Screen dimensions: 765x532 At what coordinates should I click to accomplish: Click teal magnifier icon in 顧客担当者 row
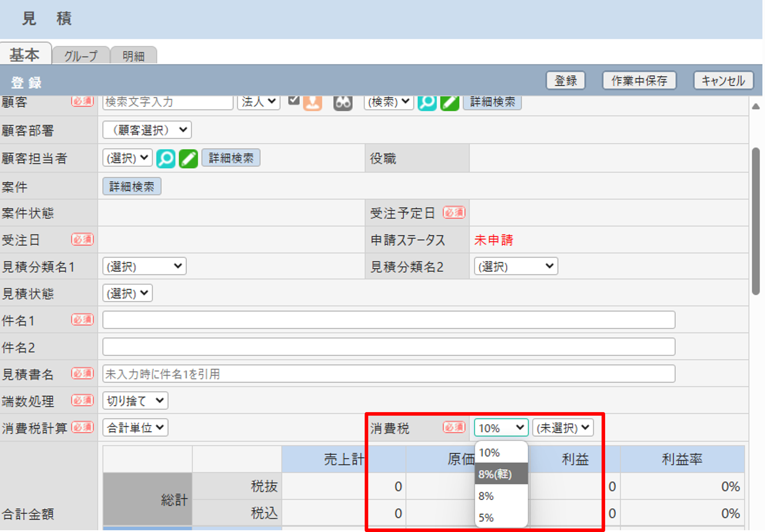pos(166,158)
